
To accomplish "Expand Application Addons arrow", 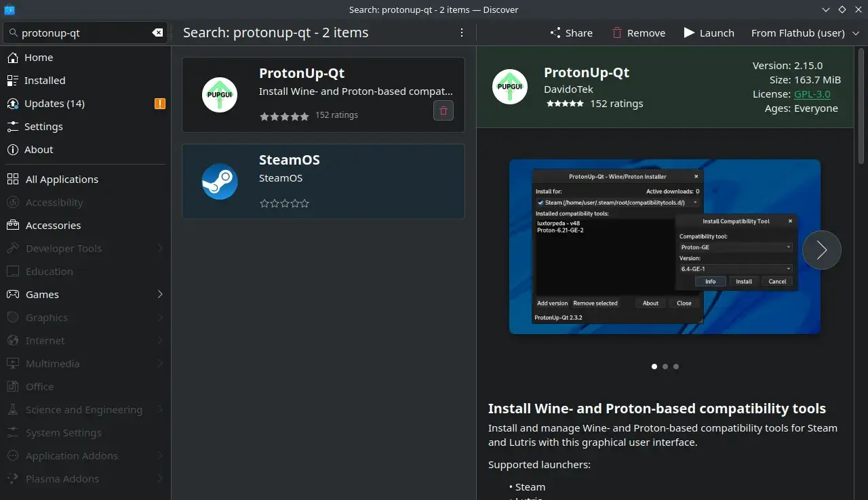I will [160, 456].
